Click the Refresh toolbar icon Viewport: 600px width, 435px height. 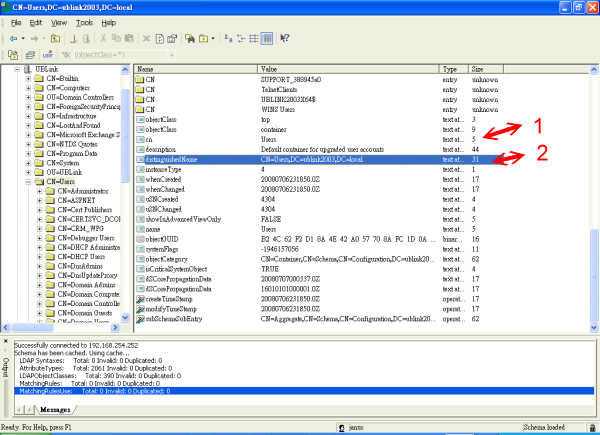pyautogui.click(x=160, y=38)
